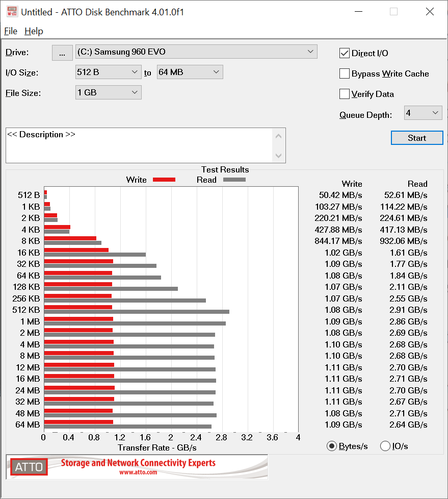Click the "I/O Size:" label
Image resolution: width=448 pixels, height=499 pixels.
[22, 72]
